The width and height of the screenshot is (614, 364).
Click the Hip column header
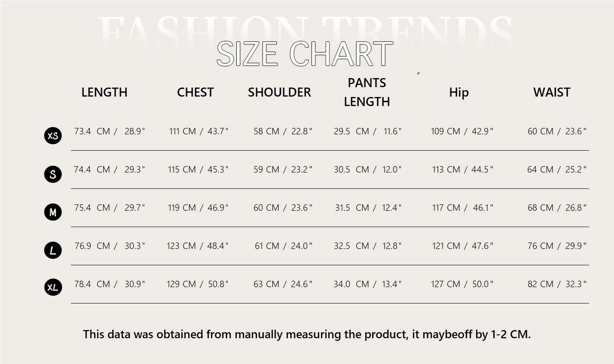point(458,92)
